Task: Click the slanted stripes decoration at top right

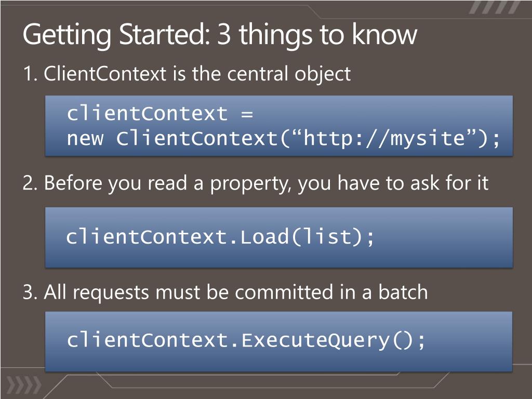Action: [494, 7]
